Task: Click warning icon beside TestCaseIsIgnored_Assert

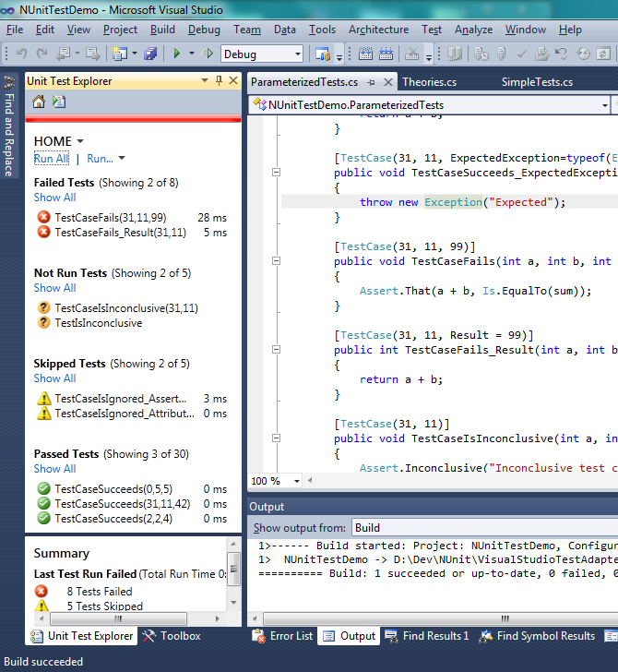Action: [43, 399]
